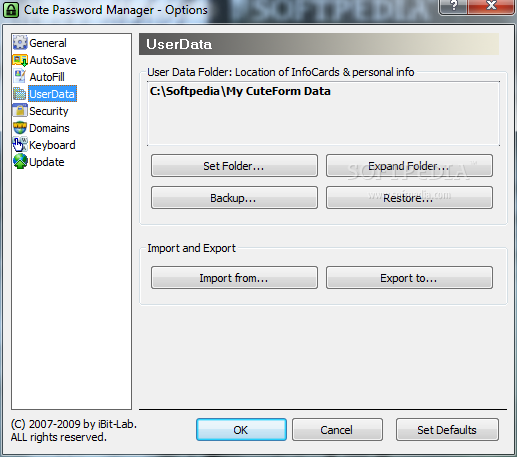This screenshot has height=457, width=517.
Task: Click the Security padlock icon
Action: pos(20,111)
